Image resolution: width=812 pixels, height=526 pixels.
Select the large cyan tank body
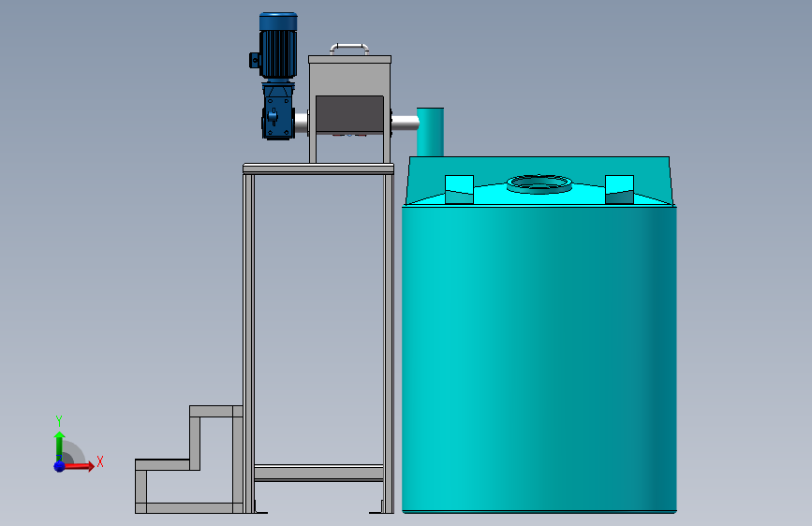539,358
